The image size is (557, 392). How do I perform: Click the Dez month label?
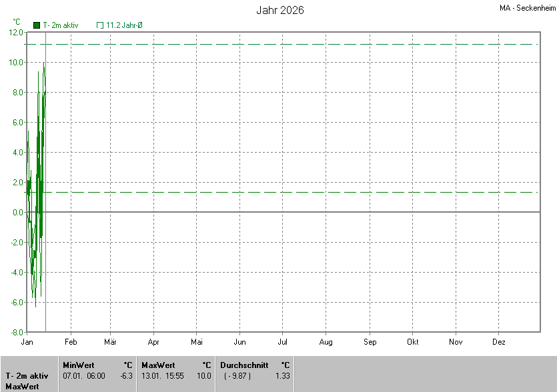tap(498, 342)
